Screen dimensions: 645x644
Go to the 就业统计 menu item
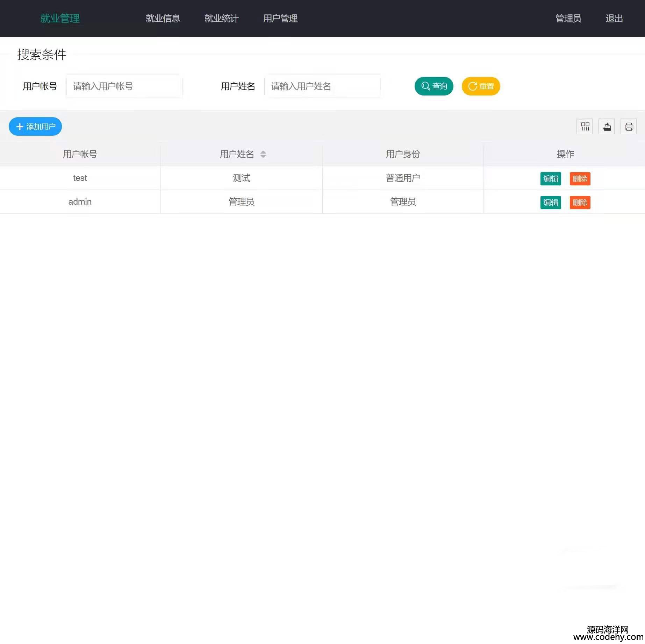pos(222,19)
